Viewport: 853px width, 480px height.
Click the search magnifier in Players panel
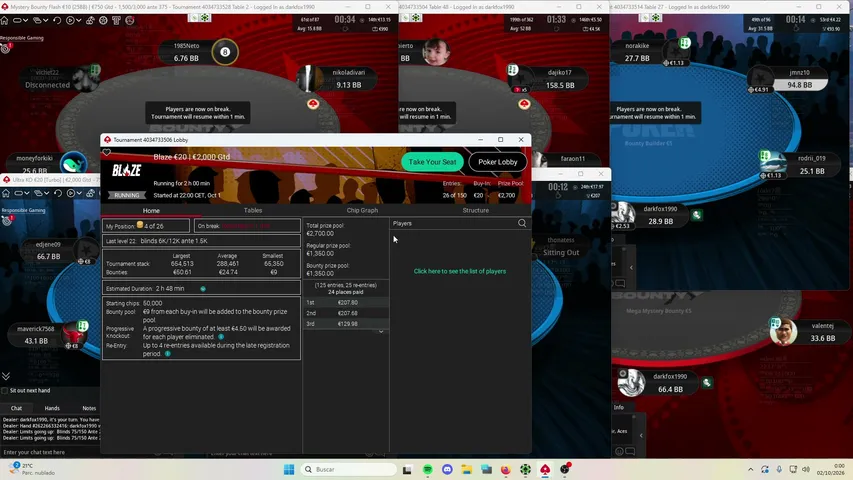pos(522,223)
